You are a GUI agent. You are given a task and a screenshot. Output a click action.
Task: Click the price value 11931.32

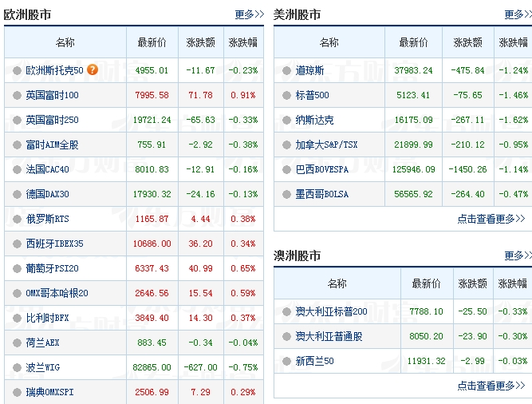coord(426,361)
